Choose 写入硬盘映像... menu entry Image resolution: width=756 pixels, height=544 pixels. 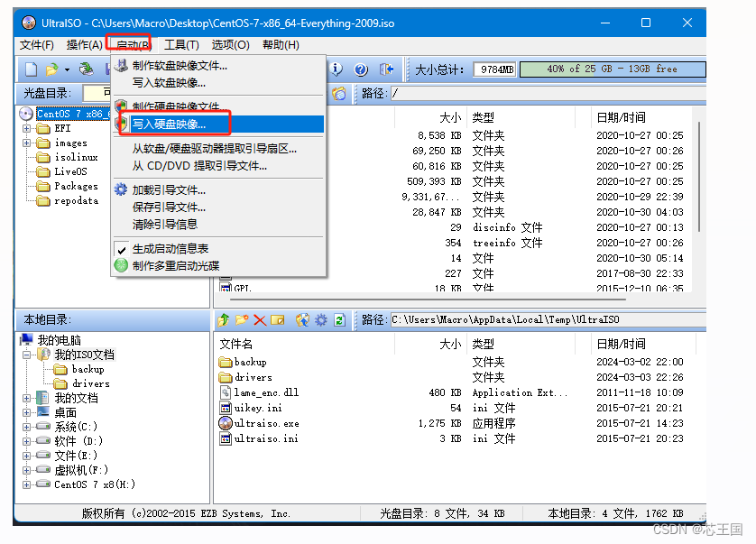pos(218,124)
